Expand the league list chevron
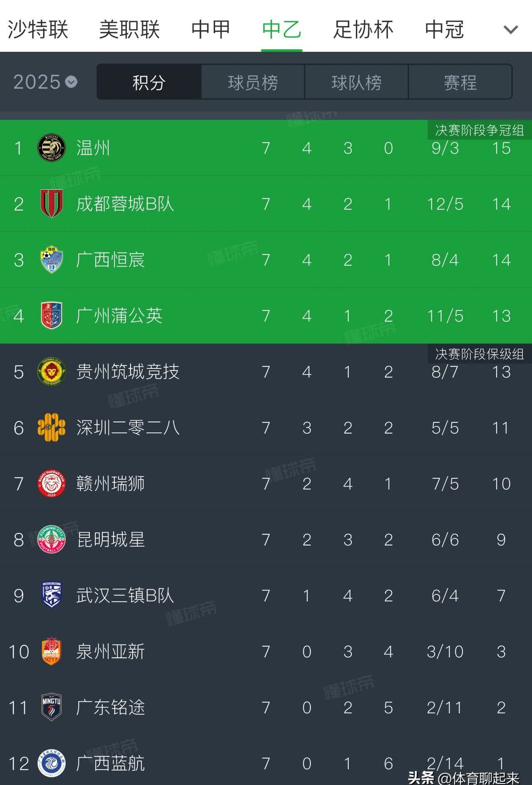The width and height of the screenshot is (532, 785). pyautogui.click(x=510, y=30)
